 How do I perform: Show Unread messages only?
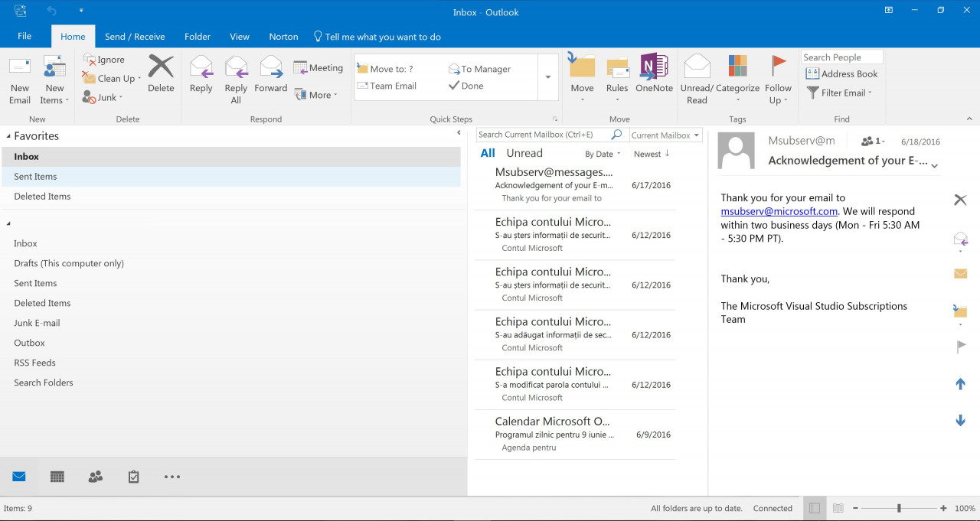pyautogui.click(x=524, y=153)
